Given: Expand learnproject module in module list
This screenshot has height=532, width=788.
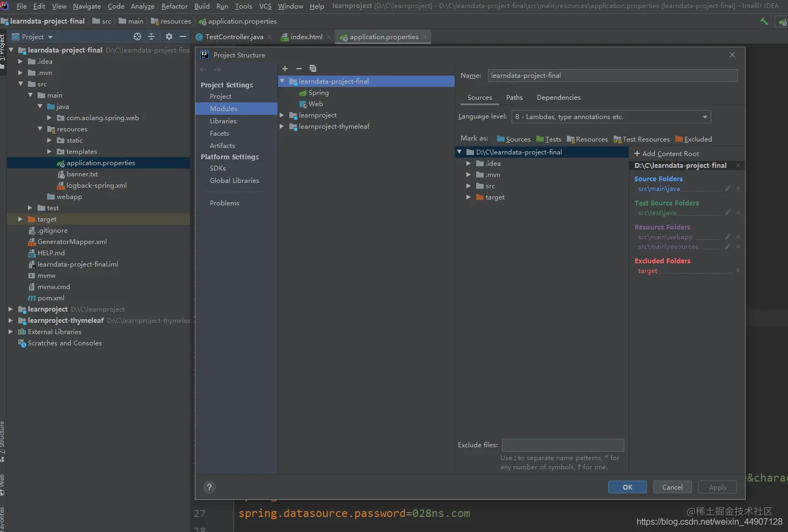Looking at the screenshot, I should [282, 115].
